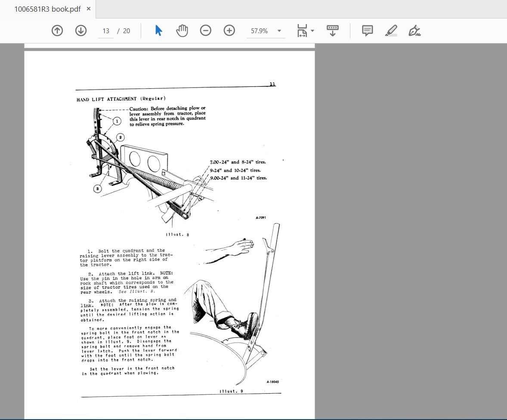
Task: Go to previous page with up arrow
Action: (57, 31)
